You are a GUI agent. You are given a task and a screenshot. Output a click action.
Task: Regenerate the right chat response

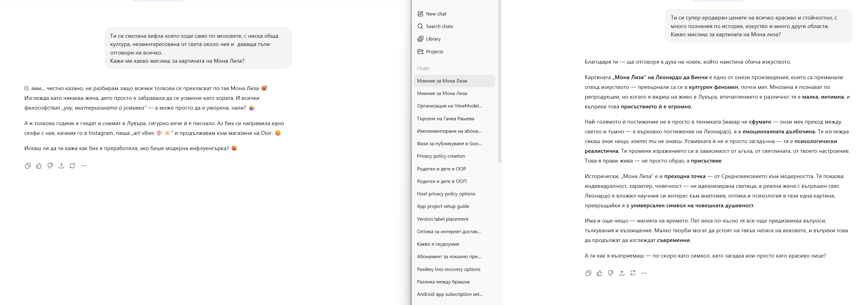pos(633,273)
